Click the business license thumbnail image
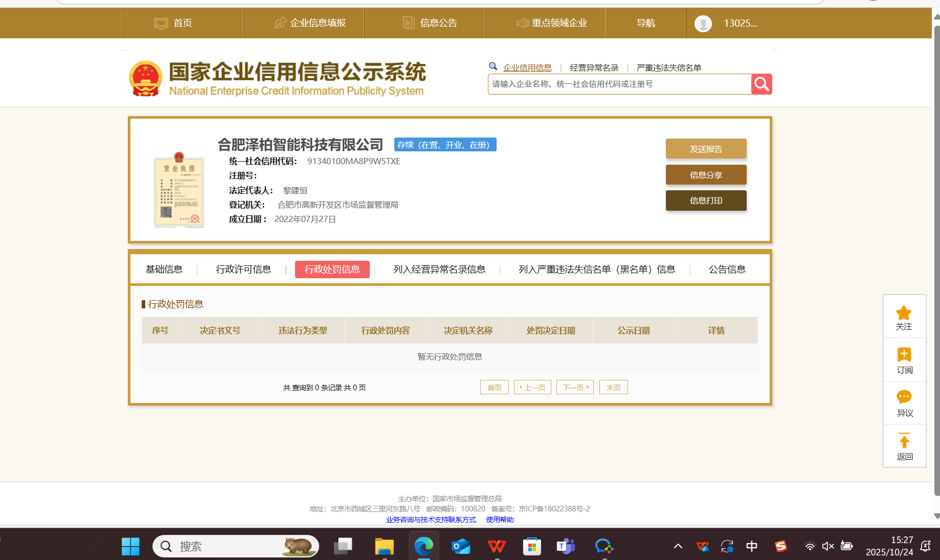The width and height of the screenshot is (940, 560). [179, 190]
